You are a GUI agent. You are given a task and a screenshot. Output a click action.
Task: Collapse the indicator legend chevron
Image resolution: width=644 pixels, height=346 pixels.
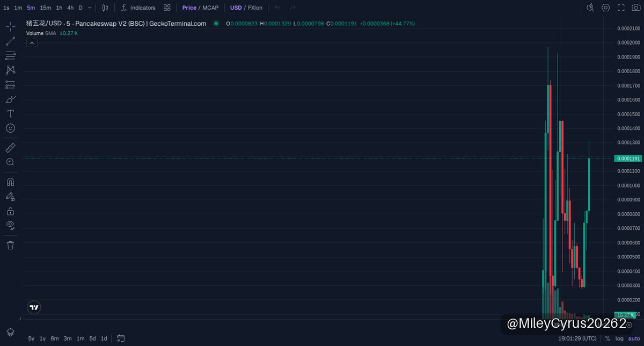coord(32,42)
